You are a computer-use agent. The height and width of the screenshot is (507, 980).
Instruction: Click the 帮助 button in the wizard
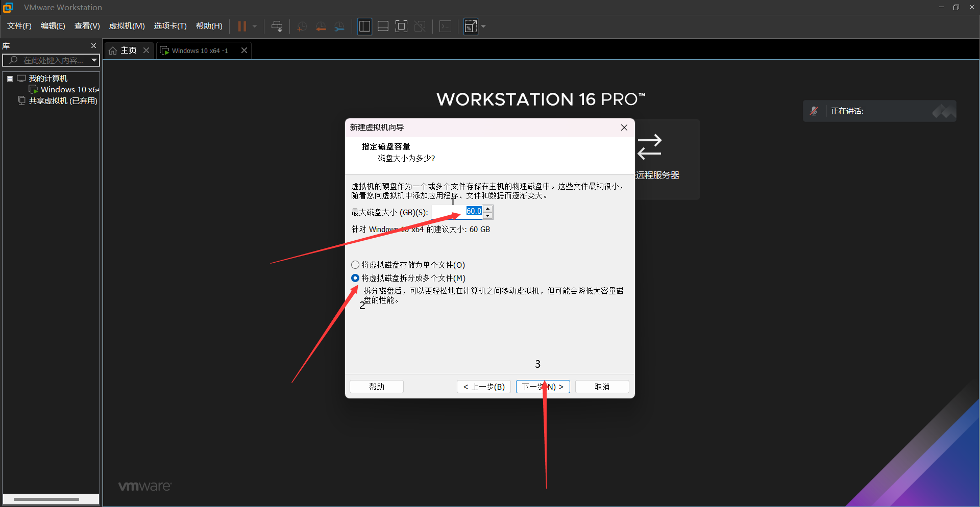pos(377,387)
